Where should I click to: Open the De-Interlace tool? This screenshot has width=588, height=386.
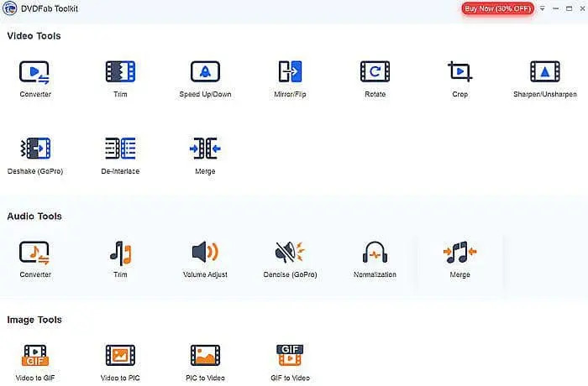pyautogui.click(x=120, y=151)
